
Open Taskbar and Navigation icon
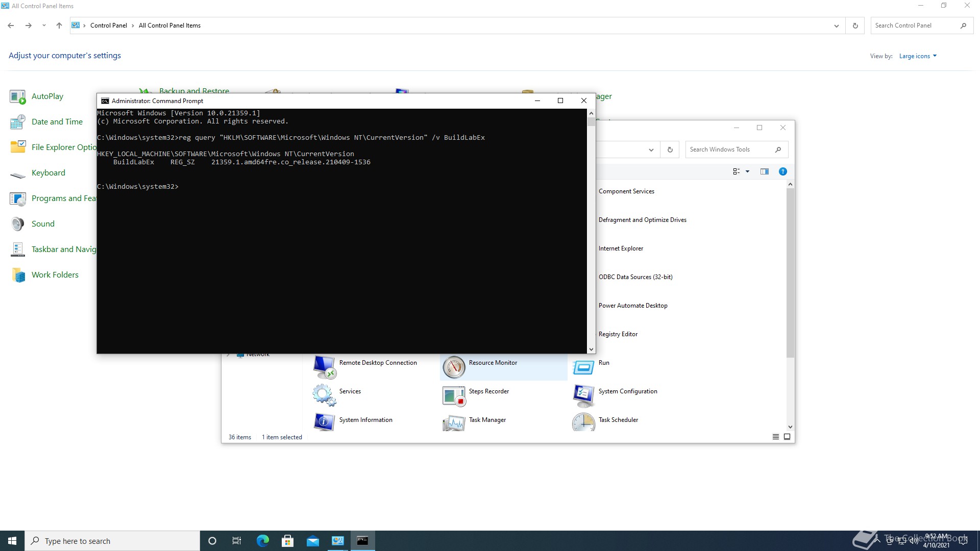pos(18,249)
